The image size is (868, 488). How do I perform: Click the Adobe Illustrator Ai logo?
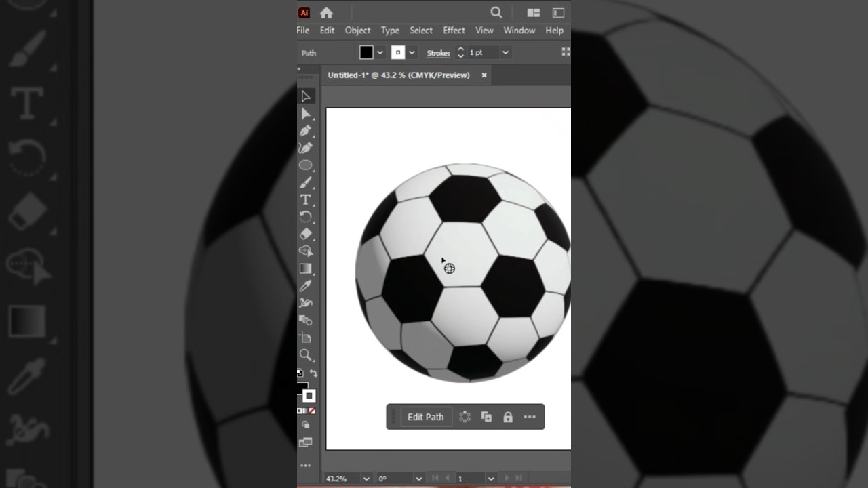tap(304, 13)
